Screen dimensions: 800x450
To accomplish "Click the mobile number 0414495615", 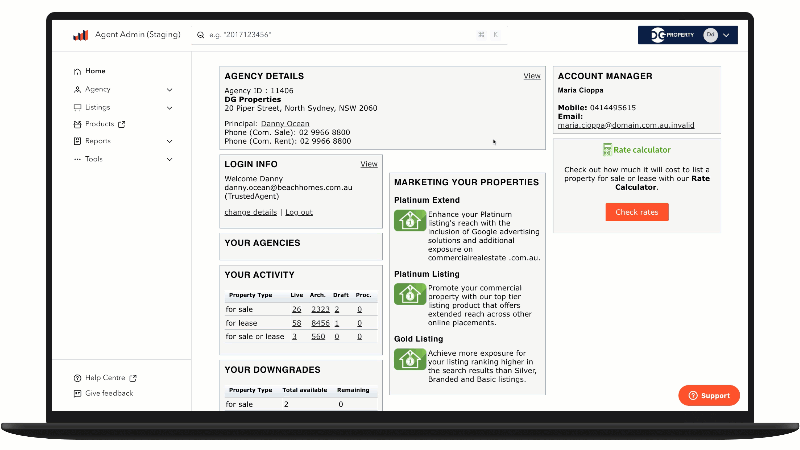I will (613, 108).
